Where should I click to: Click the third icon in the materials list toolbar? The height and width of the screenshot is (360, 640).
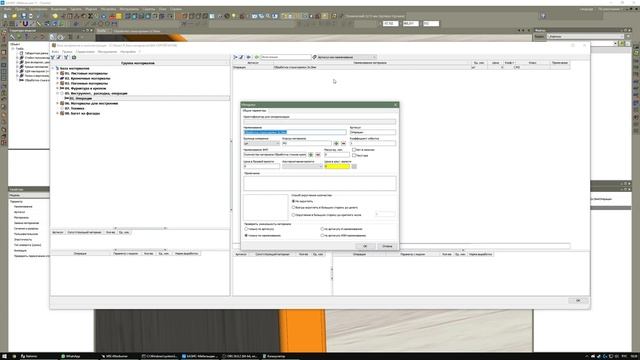click(249, 57)
